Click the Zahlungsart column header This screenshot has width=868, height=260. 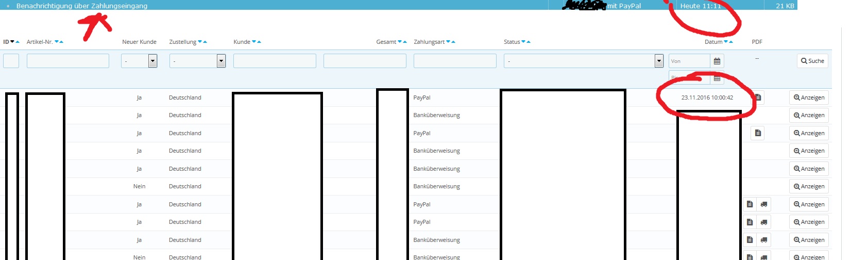click(429, 42)
